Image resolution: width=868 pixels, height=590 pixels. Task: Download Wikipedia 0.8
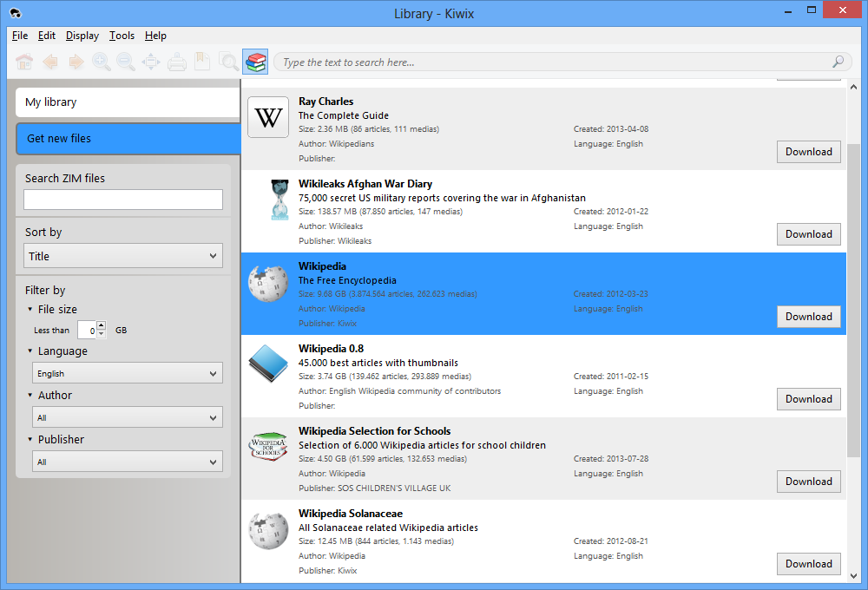808,399
